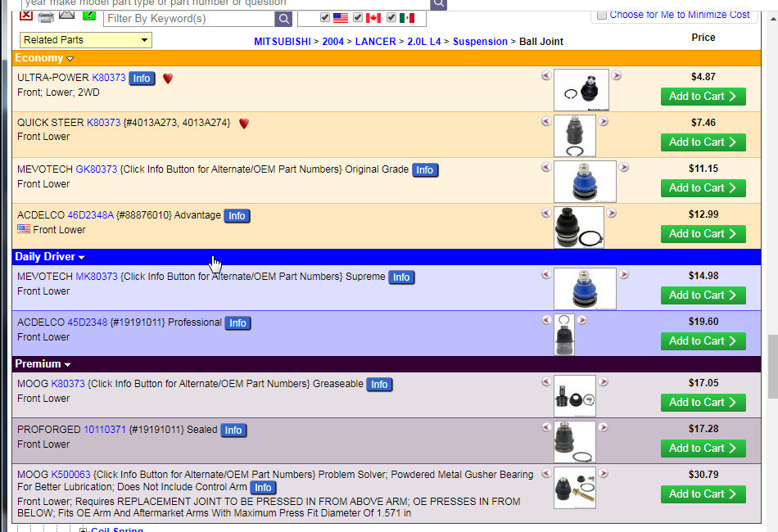This screenshot has width=778, height=532.
Task: Open part number link 10110371
Action: (x=105, y=430)
